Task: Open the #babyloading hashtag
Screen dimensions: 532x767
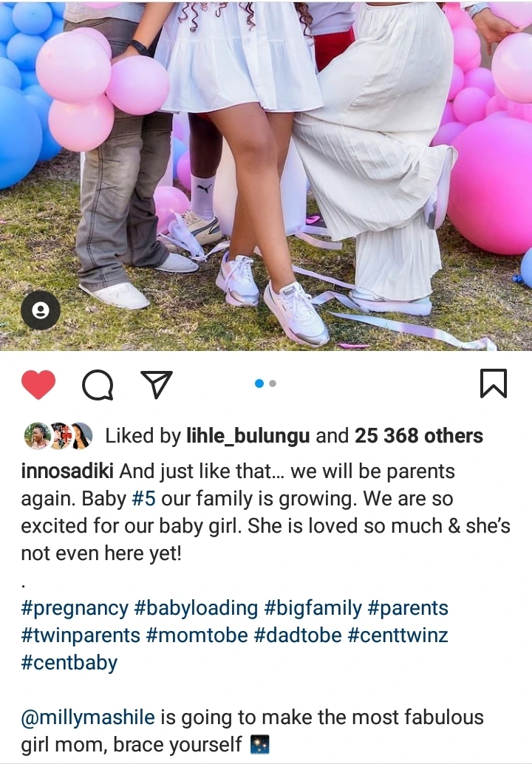Action: pyautogui.click(x=196, y=609)
